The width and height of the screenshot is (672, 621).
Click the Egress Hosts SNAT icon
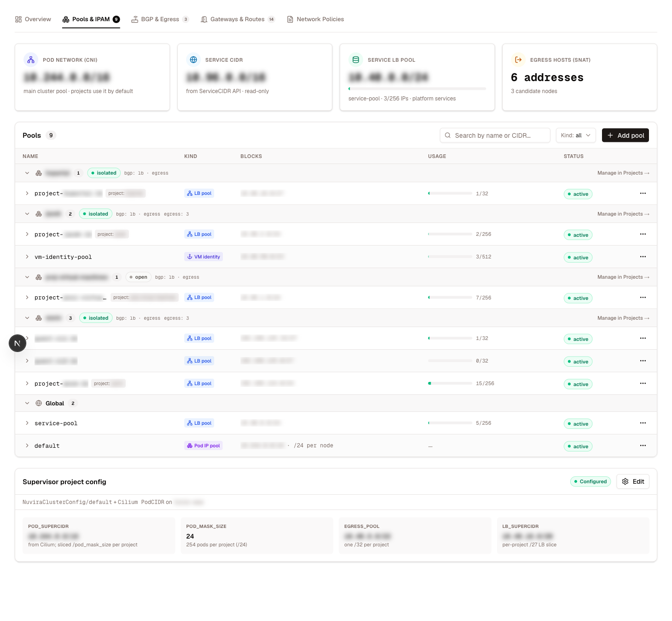518,60
